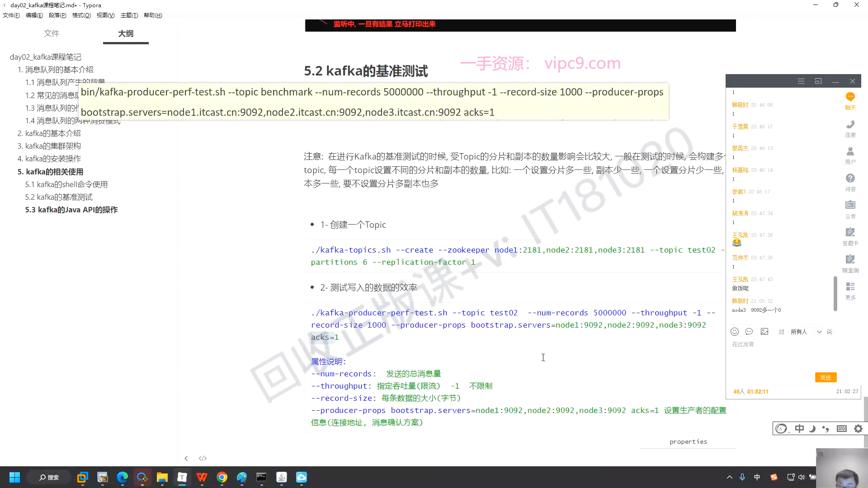The image size is (868, 488).
Task: Click the 问答 Q&A icon
Action: [x=850, y=182]
